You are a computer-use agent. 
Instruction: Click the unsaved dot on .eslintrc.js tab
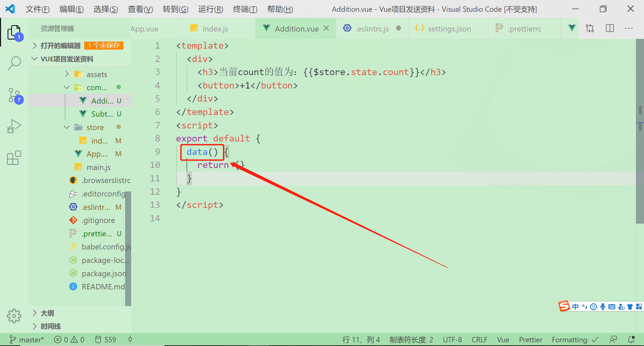[398, 28]
